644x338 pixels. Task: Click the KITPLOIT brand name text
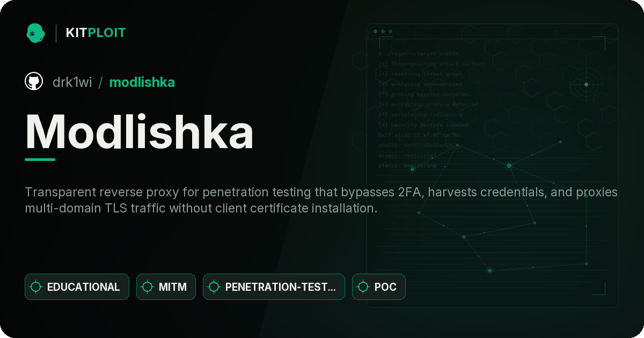[x=96, y=33]
